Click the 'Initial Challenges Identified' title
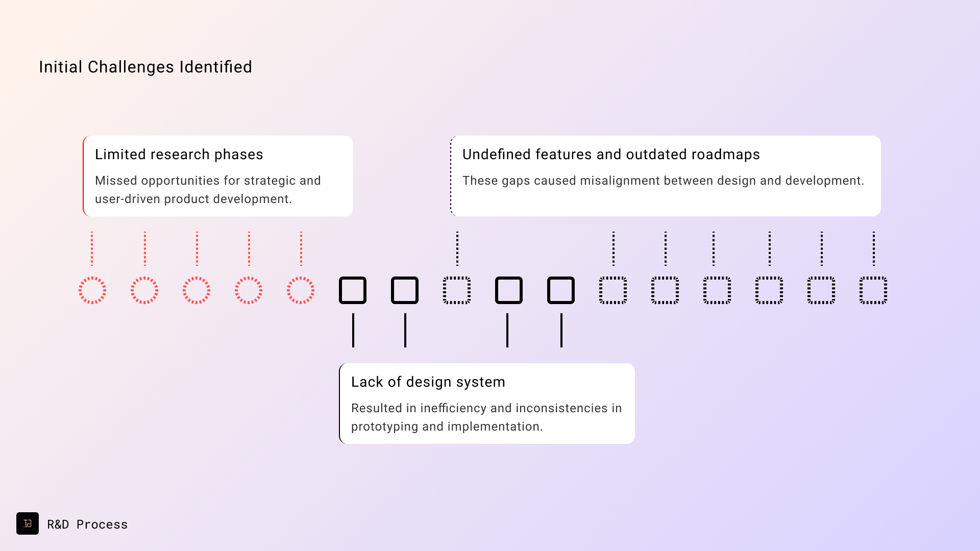The image size is (980, 551). coord(145,67)
